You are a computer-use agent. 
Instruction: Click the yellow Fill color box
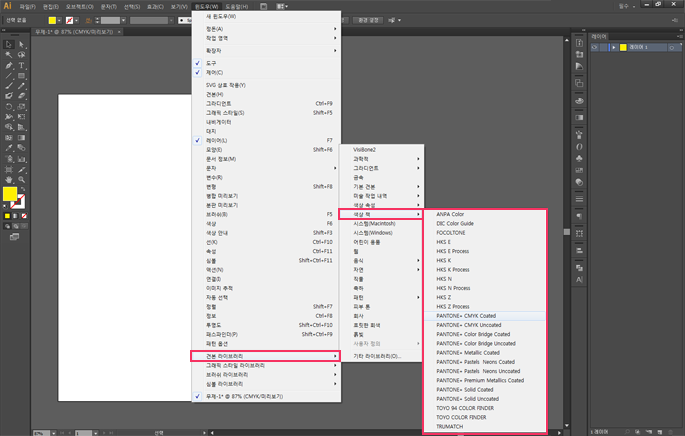pos(10,194)
